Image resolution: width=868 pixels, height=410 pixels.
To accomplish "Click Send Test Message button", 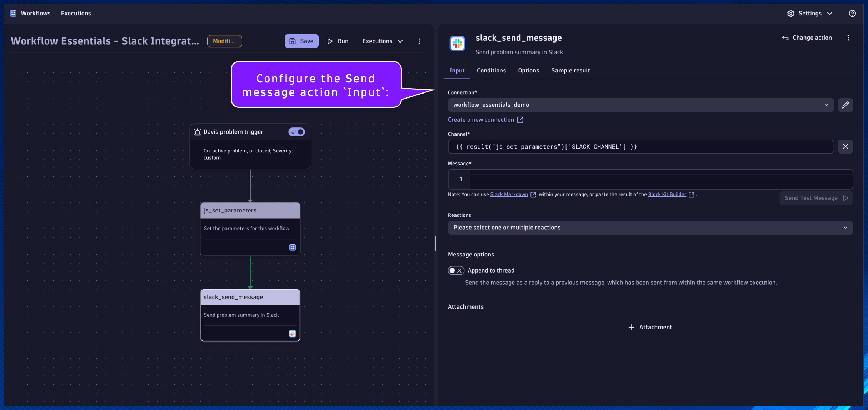I will coord(816,198).
